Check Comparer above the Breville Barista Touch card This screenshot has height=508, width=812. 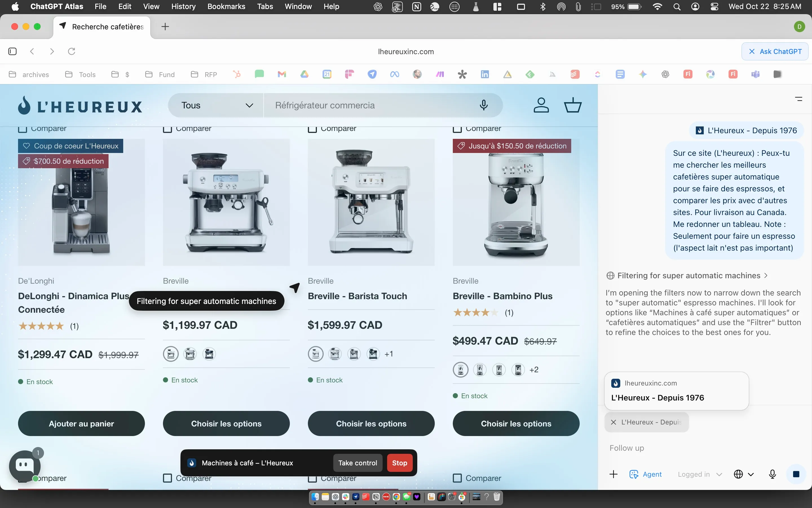point(312,129)
